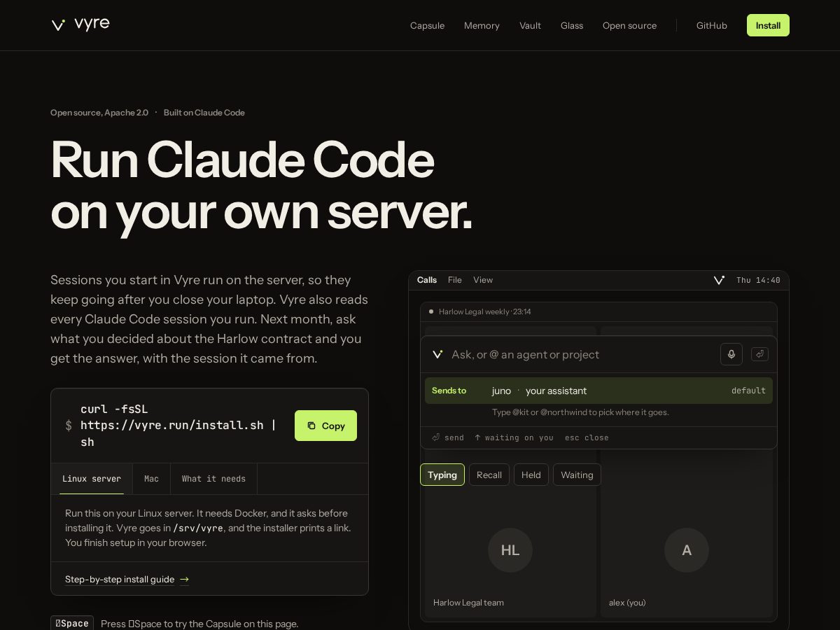Viewport: 840px width, 630px height.
Task: Select the Linux server tab
Action: (92, 479)
